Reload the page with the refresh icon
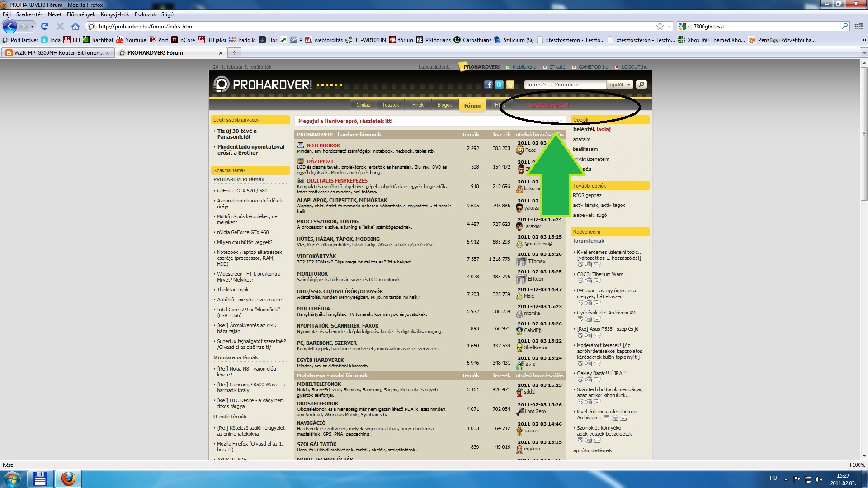The height and width of the screenshot is (488, 868). (x=44, y=26)
